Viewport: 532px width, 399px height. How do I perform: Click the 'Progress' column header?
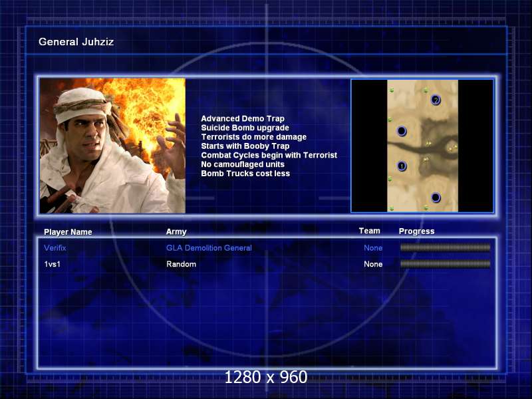click(x=417, y=231)
